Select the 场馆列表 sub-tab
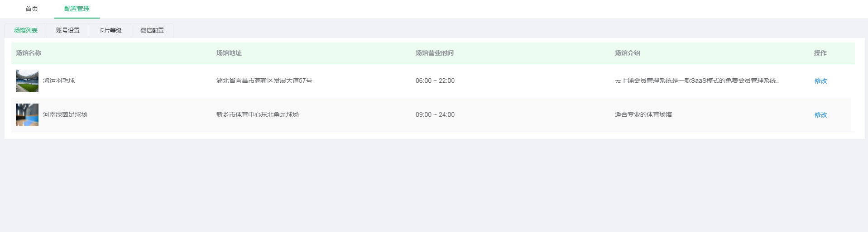The image size is (868, 232). pos(26,30)
